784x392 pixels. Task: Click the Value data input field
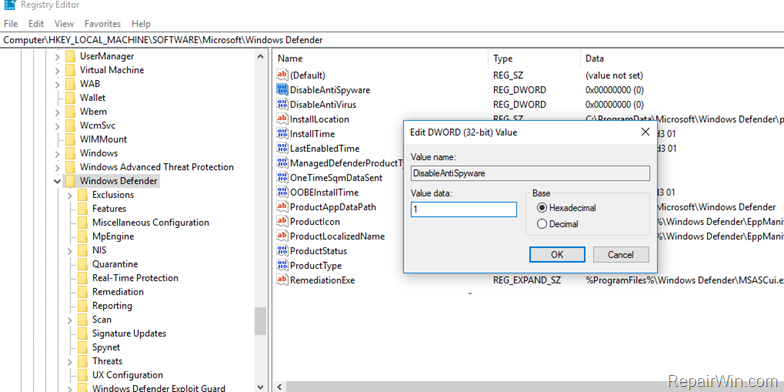tap(464, 210)
